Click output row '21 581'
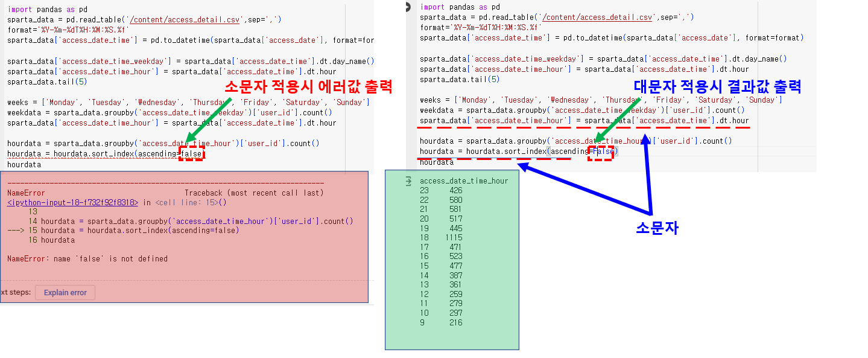 441,209
